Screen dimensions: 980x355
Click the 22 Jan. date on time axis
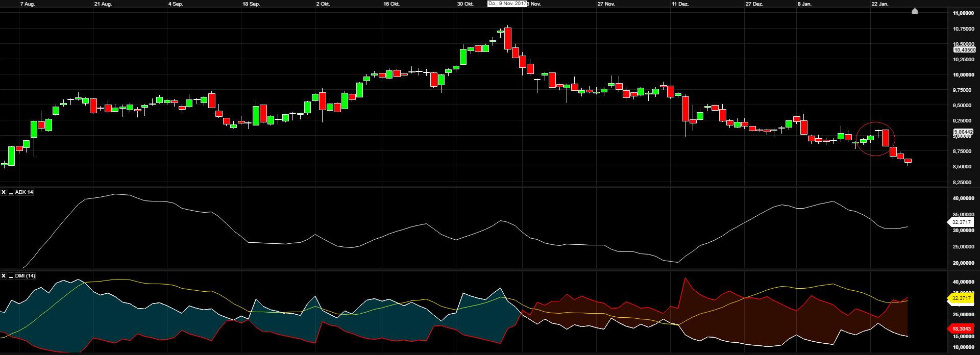[x=879, y=4]
